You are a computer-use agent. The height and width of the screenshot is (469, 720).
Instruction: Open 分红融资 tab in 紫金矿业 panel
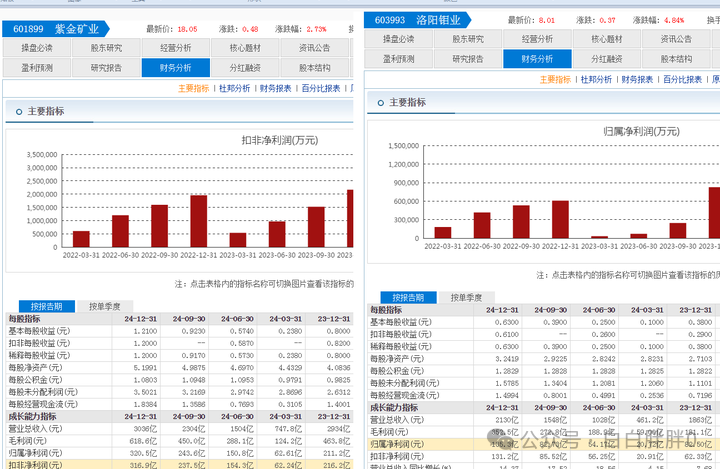[245, 68]
